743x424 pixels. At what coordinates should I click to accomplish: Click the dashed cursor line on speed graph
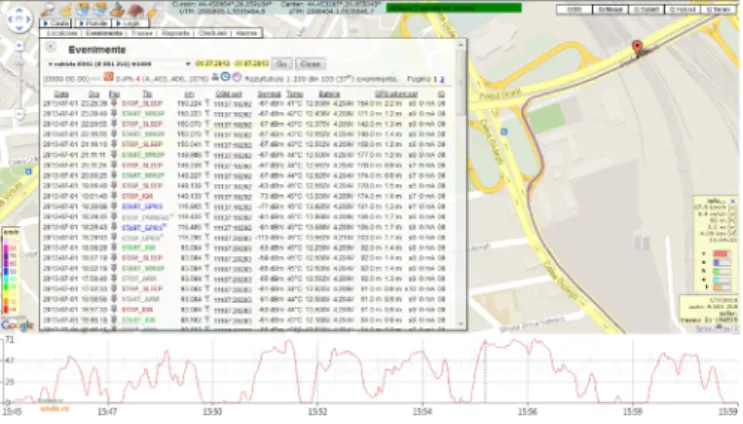point(485,371)
